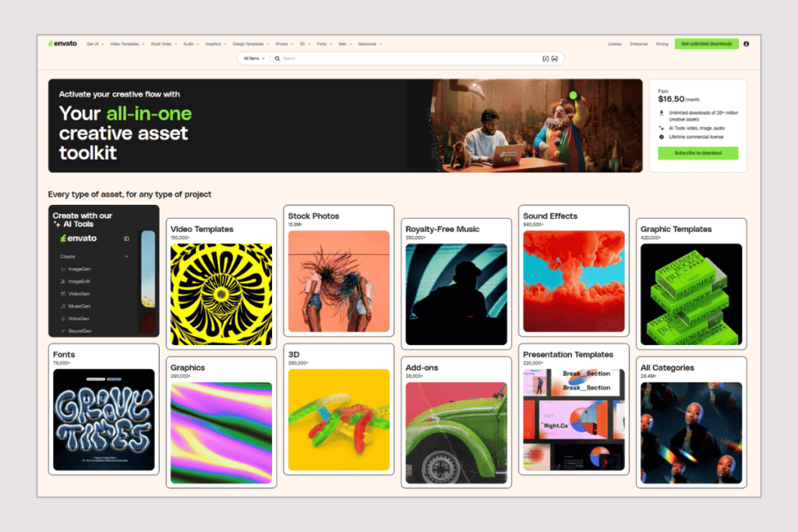Click the sparkle icon beside AI Tools pricing line
798x532 pixels.
pos(662,129)
